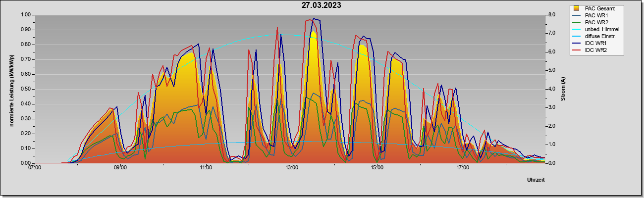
Task: Click the PAC Gesamt legend color swatch
Action: pos(576,8)
